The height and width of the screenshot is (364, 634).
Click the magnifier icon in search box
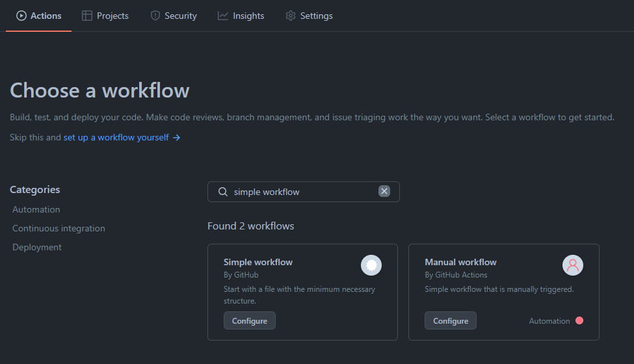point(223,192)
